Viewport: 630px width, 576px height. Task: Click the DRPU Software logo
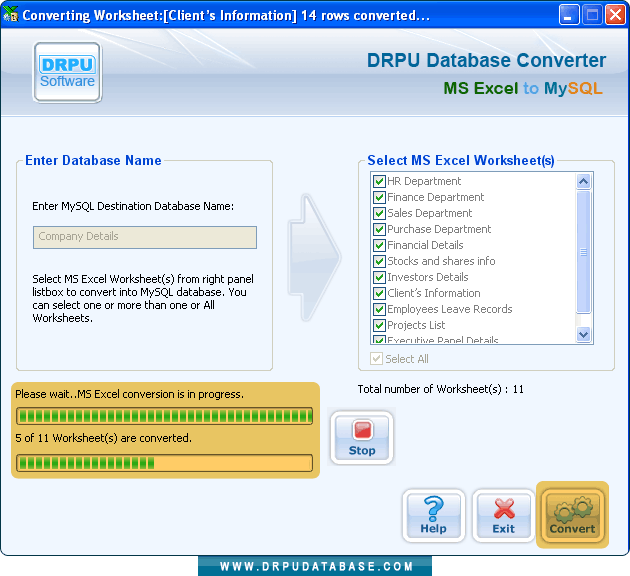point(67,73)
